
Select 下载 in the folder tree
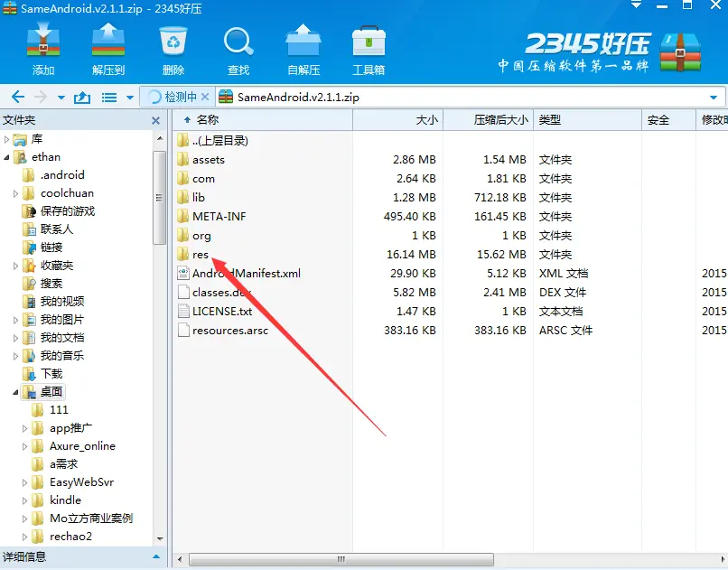point(42,374)
